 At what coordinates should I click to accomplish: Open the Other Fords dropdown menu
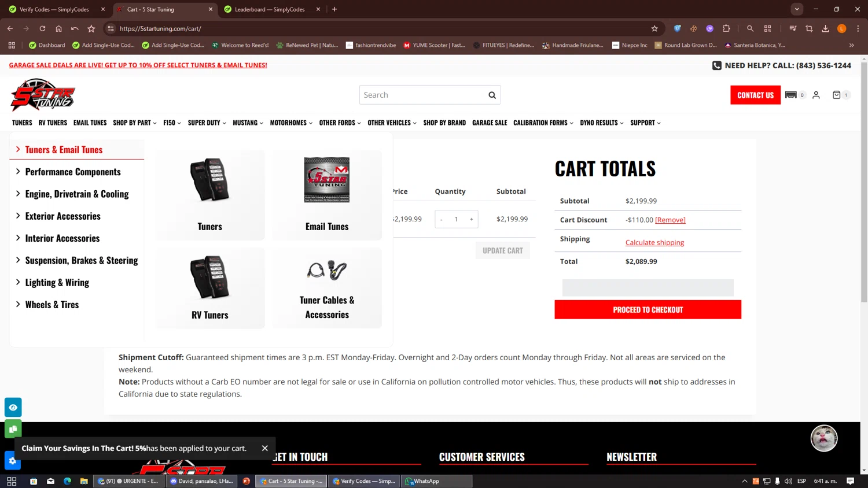pos(340,123)
